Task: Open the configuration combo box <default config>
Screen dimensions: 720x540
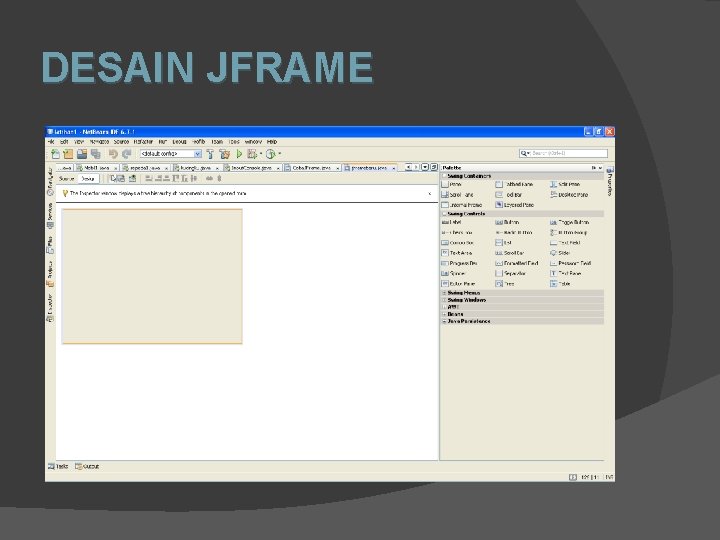Action: (171, 154)
